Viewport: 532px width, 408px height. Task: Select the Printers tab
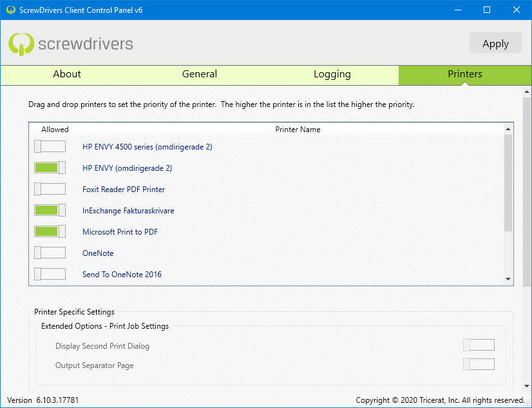[x=465, y=74]
